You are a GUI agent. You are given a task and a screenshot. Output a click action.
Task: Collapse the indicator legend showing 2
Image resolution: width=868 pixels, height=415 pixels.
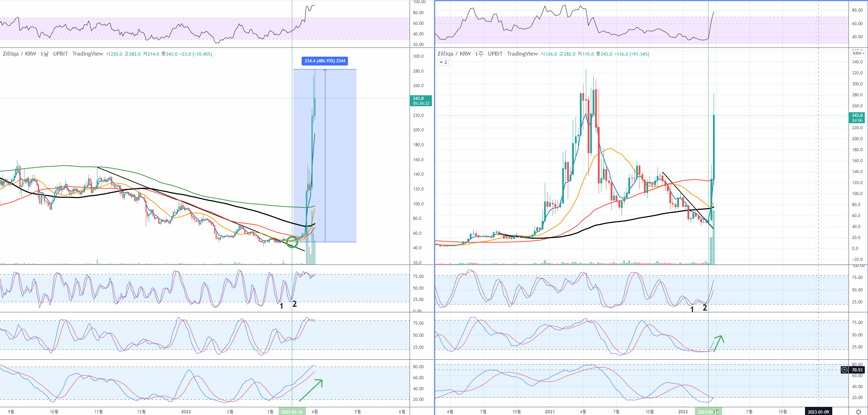443,62
